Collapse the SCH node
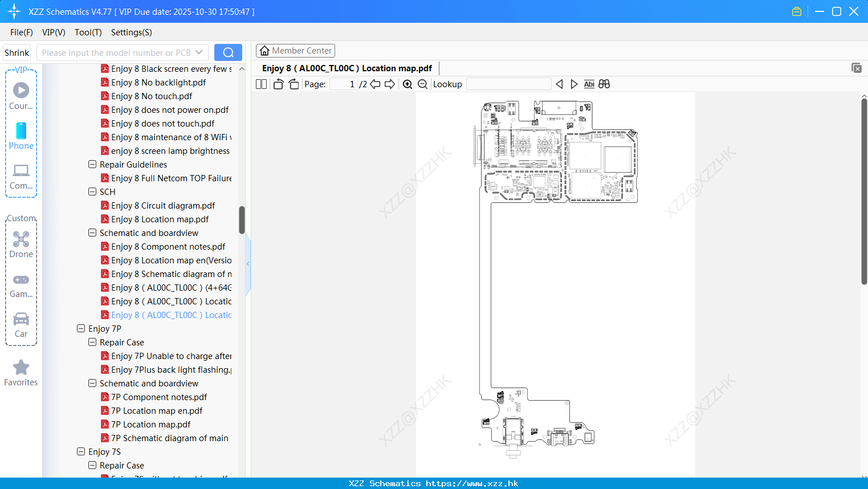 (92, 191)
